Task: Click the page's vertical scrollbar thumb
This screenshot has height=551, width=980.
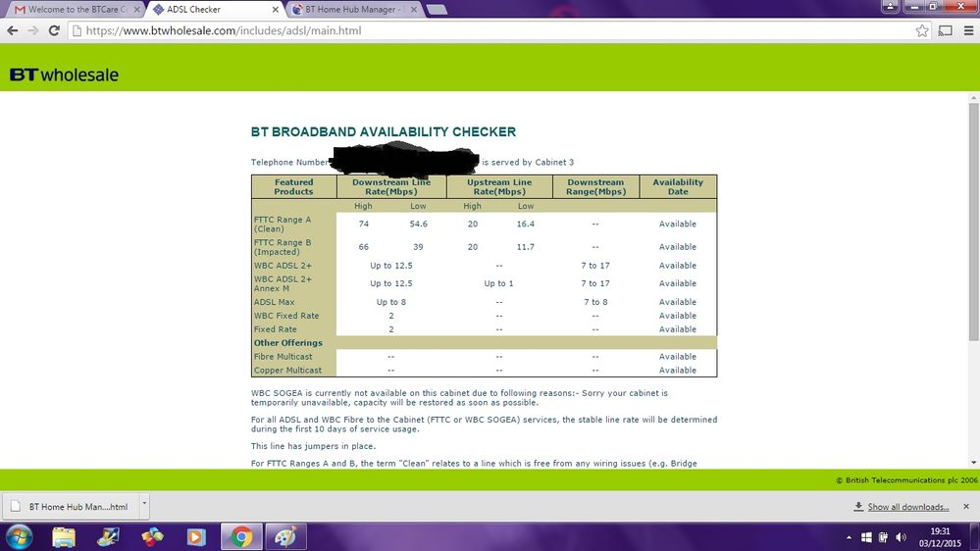Action: 974,222
